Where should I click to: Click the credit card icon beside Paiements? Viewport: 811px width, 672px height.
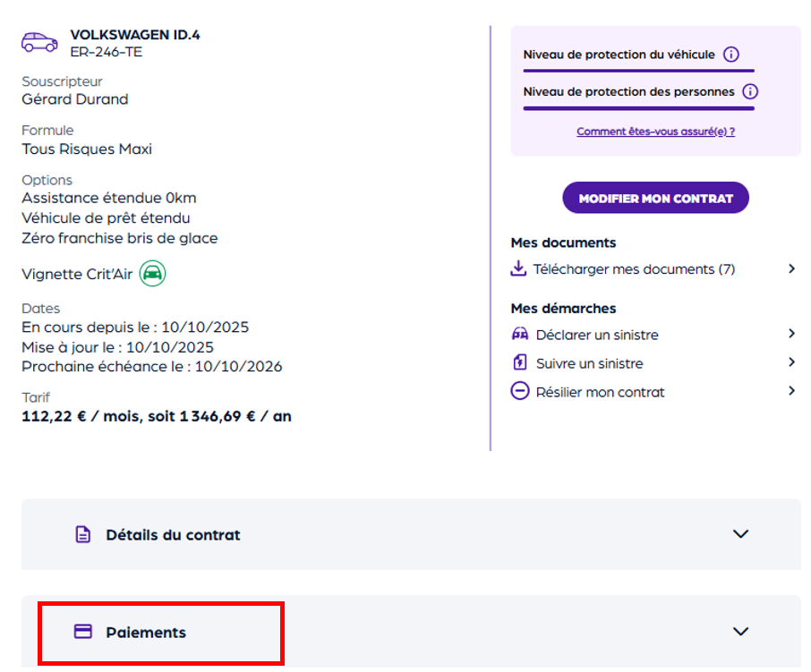[82, 632]
